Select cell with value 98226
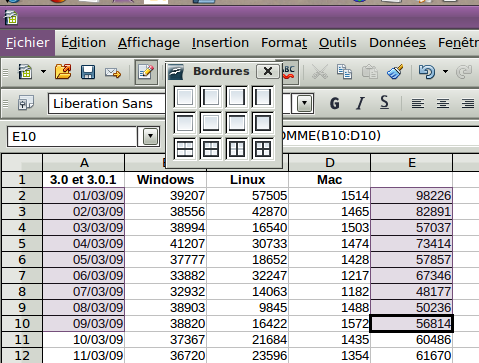 [x=412, y=196]
